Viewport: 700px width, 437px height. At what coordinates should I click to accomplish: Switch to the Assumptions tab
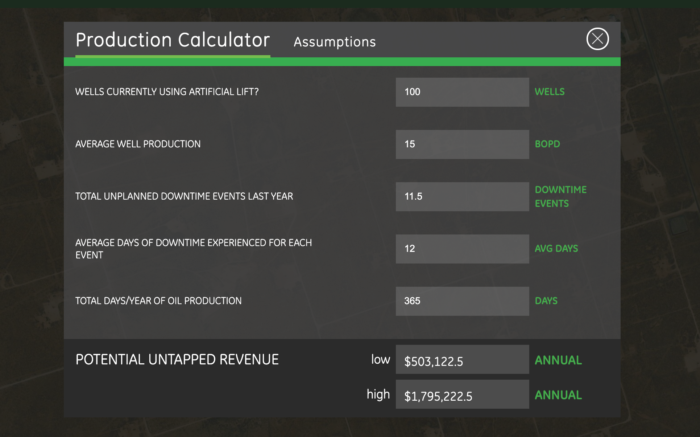pos(334,42)
